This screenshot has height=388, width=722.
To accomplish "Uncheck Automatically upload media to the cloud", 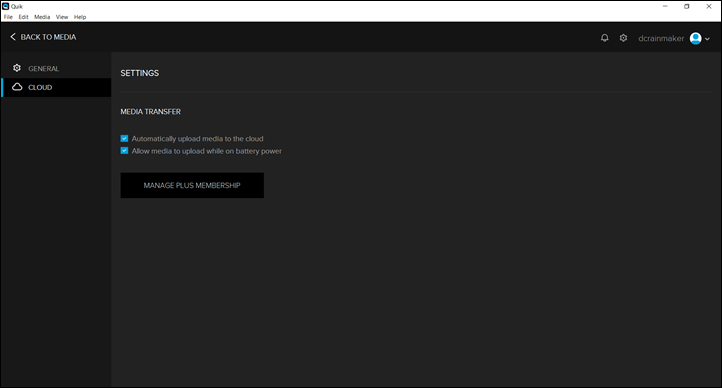I will [x=124, y=138].
